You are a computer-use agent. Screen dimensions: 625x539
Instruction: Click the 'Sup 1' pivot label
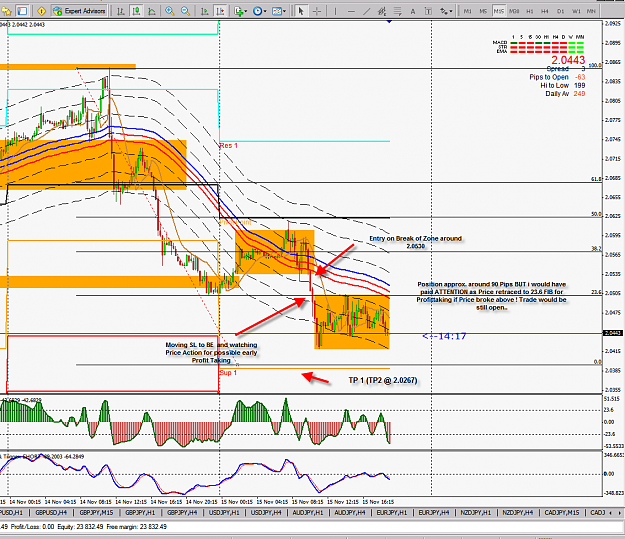click(x=228, y=372)
